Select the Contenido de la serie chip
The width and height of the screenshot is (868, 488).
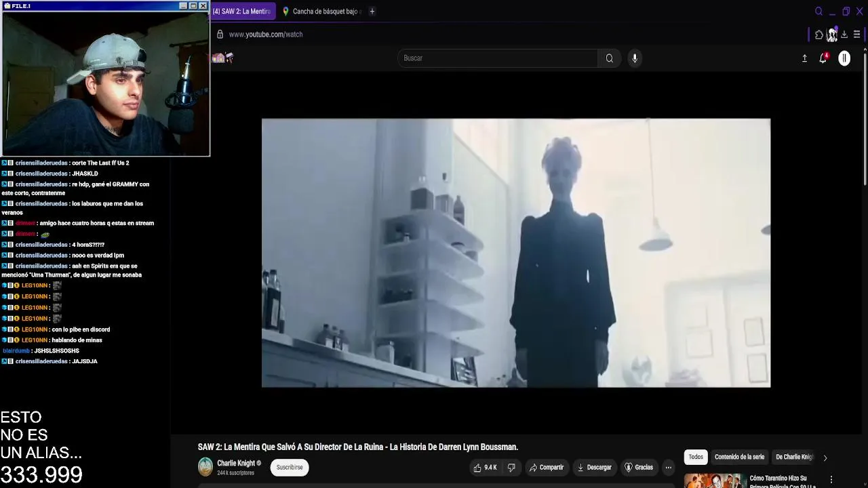coord(739,457)
